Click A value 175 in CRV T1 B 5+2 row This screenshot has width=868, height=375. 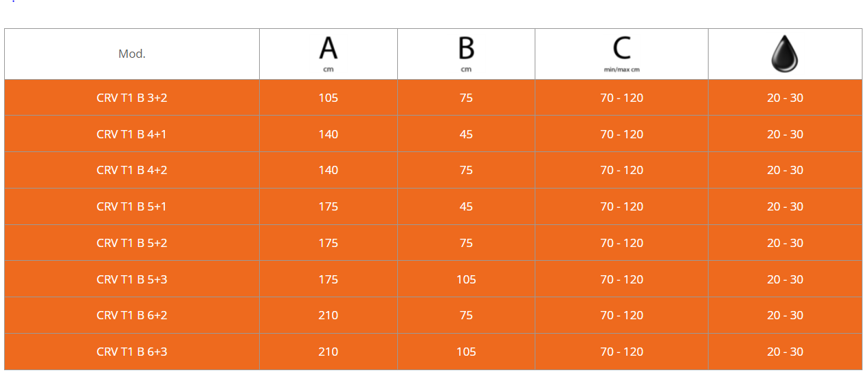click(x=329, y=243)
